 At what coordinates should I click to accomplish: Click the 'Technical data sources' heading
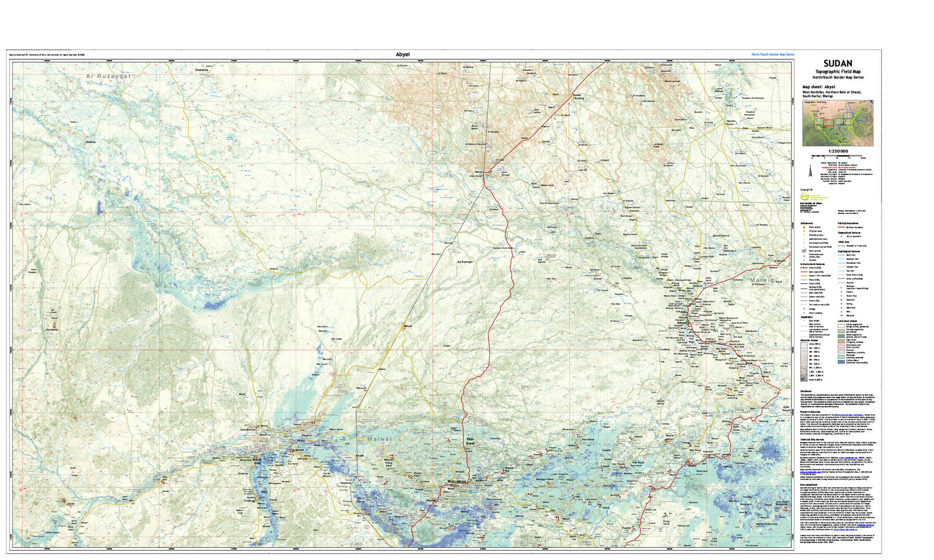pos(812,440)
